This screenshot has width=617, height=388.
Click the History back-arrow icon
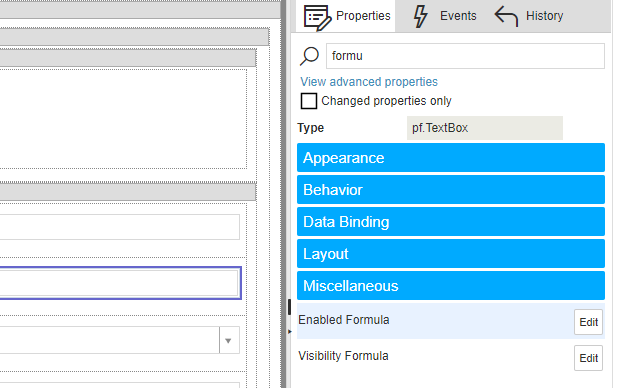pyautogui.click(x=506, y=16)
